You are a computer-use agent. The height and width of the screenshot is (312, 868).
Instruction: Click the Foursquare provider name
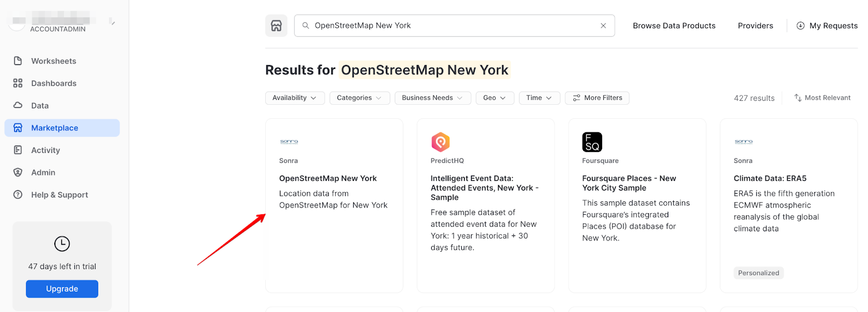tap(600, 161)
